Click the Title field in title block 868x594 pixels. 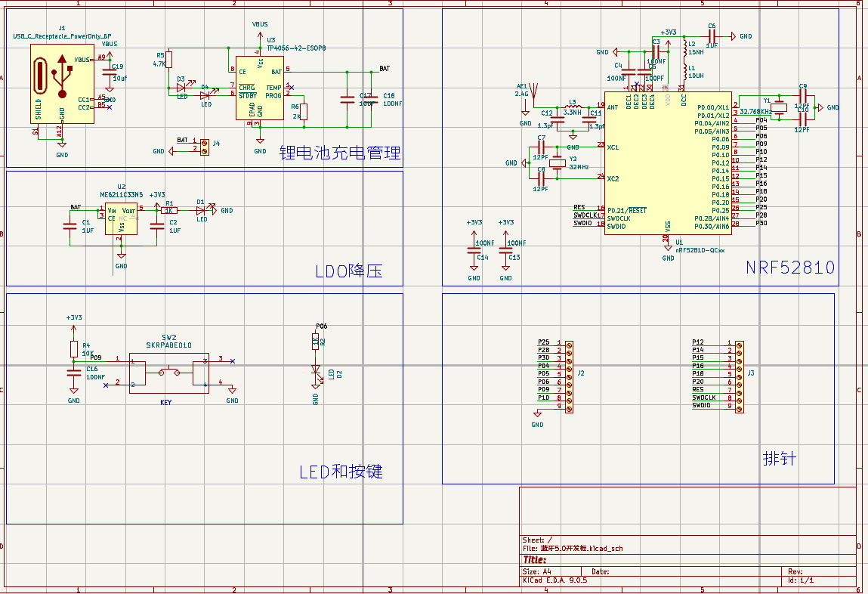pos(533,560)
